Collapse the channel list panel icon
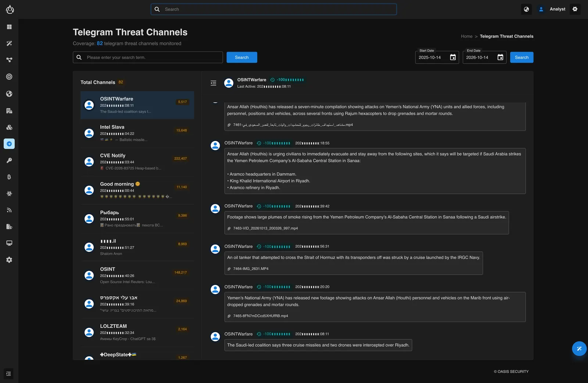 213,83
